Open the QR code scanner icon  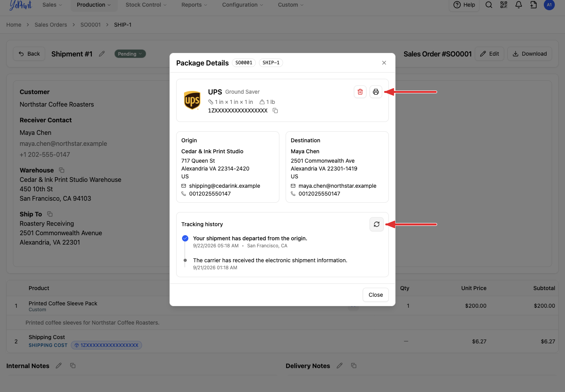click(x=504, y=5)
